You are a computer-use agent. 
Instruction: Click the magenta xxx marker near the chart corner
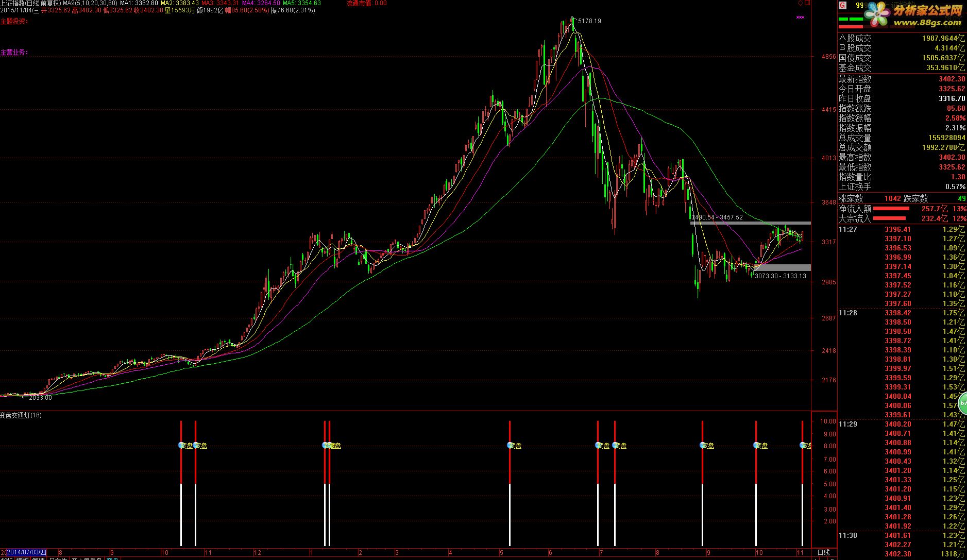point(800,17)
